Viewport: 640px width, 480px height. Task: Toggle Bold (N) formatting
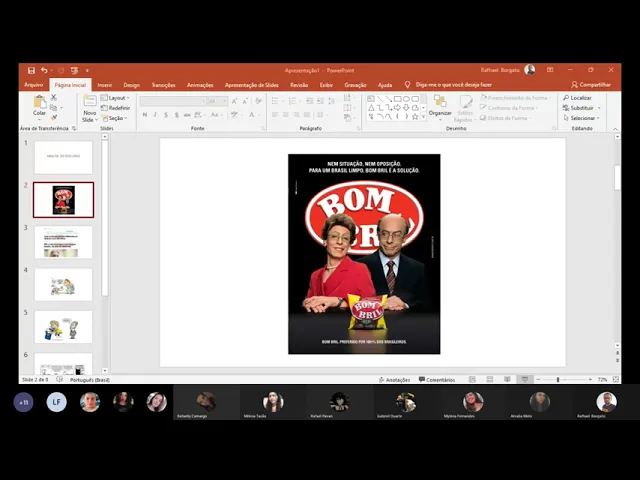(x=144, y=115)
